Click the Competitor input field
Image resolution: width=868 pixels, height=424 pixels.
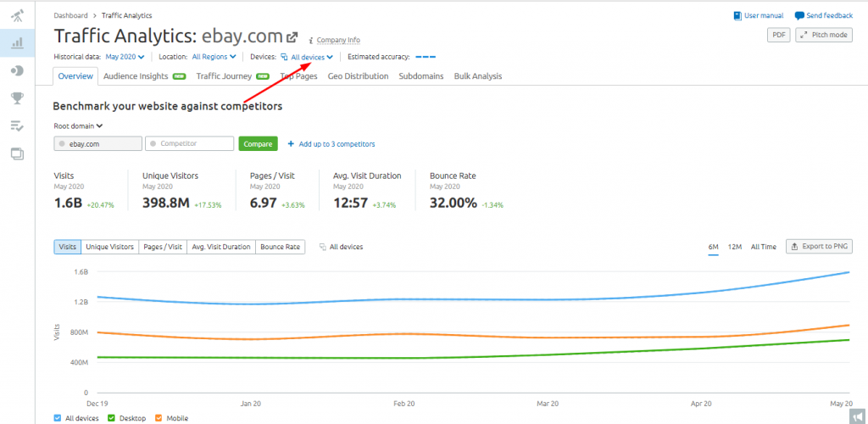[x=189, y=144]
